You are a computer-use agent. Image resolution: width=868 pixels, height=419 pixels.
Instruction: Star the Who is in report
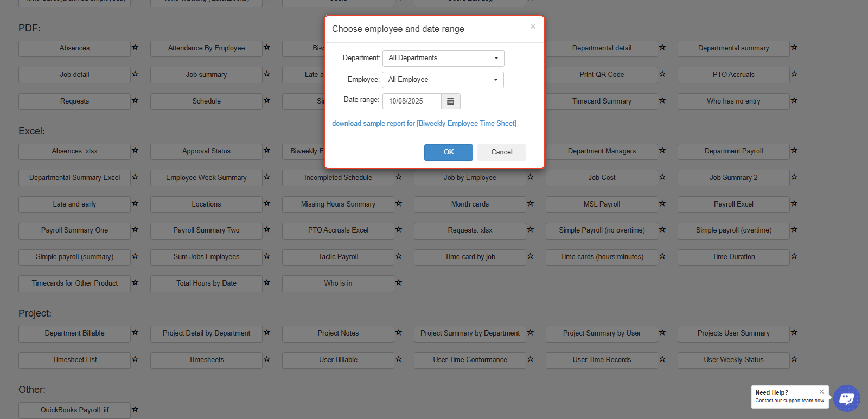click(399, 283)
